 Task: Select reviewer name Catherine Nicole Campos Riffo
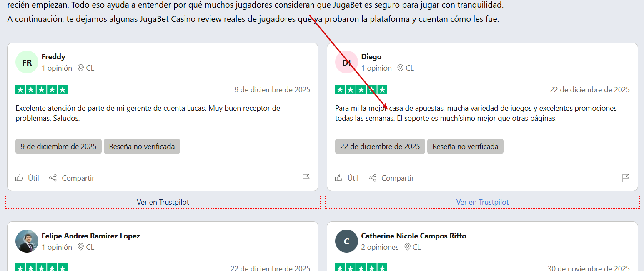tap(413, 236)
